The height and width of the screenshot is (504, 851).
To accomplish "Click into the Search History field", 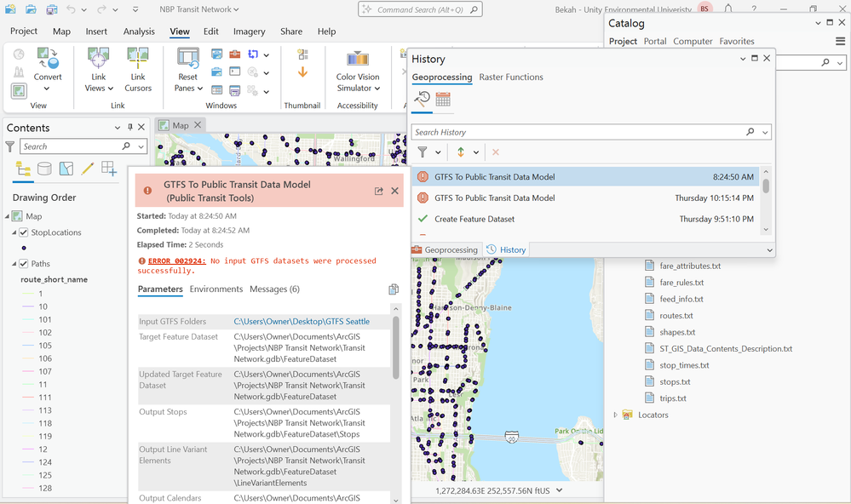I will tap(578, 132).
